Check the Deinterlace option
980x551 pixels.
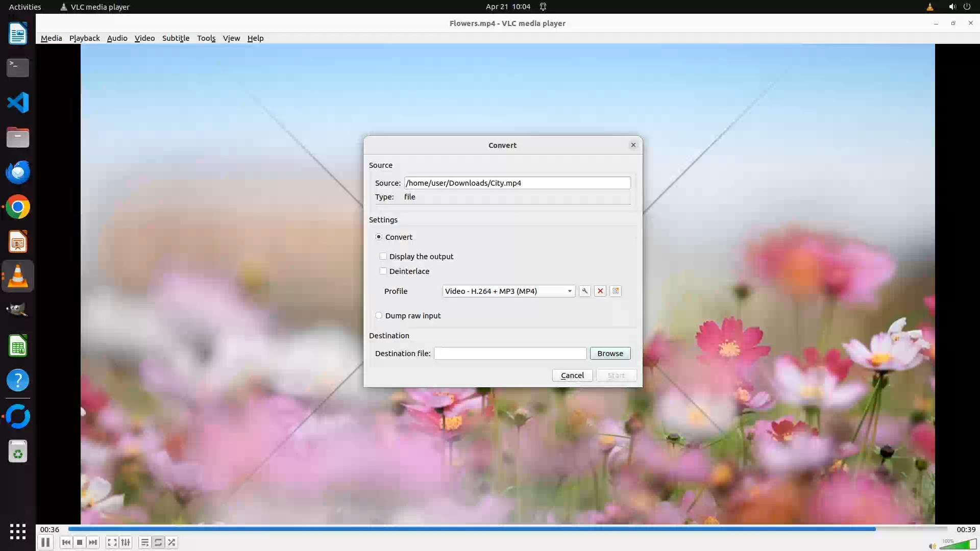pyautogui.click(x=383, y=271)
